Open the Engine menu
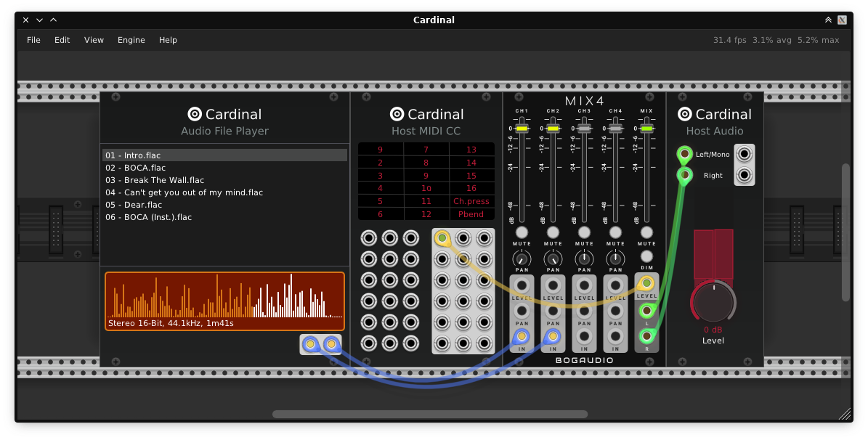This screenshot has width=868, height=440. 131,40
